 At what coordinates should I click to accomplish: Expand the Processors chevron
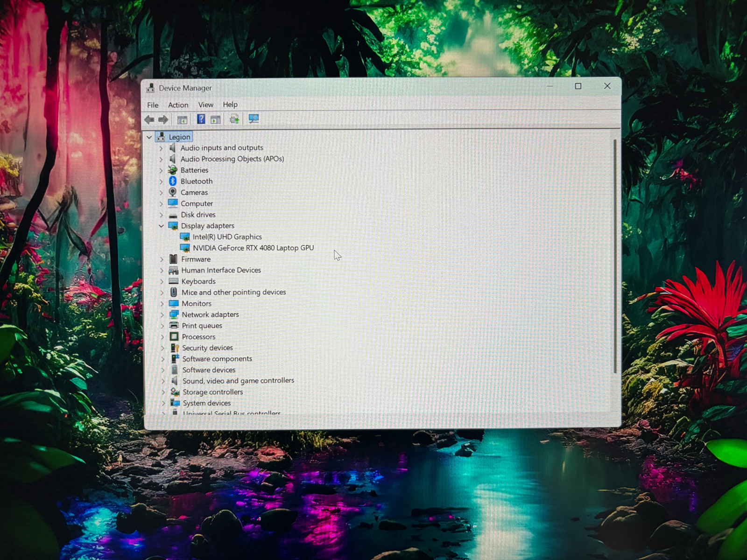click(x=162, y=337)
